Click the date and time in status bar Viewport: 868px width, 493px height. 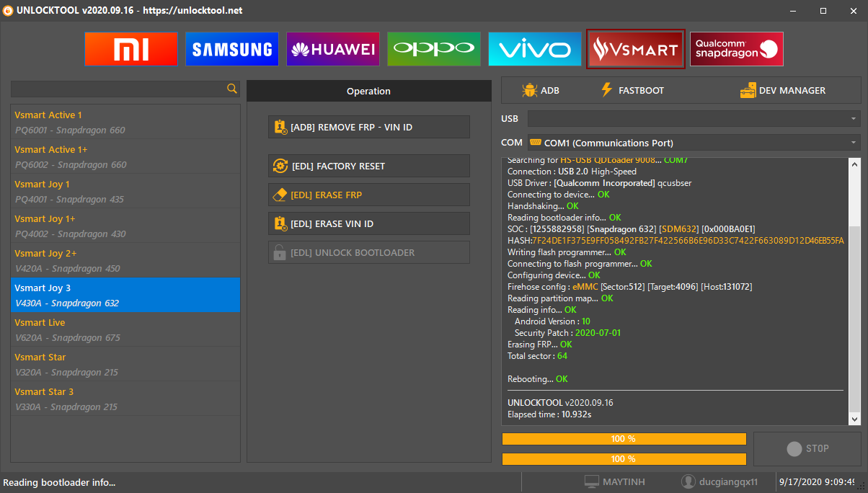coord(818,481)
